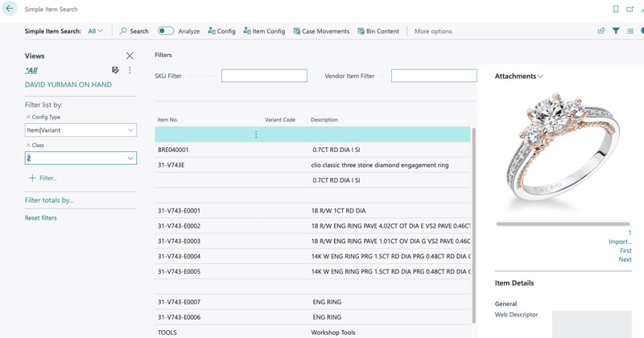This screenshot has height=338, width=644.
Task: Expand the Class filter dropdown
Action: click(x=130, y=159)
